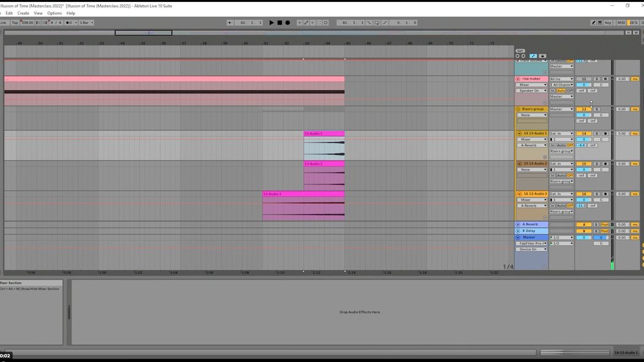Fold the rise maker track
Image resolution: width=644 pixels, height=362 pixels.
pyautogui.click(x=518, y=79)
